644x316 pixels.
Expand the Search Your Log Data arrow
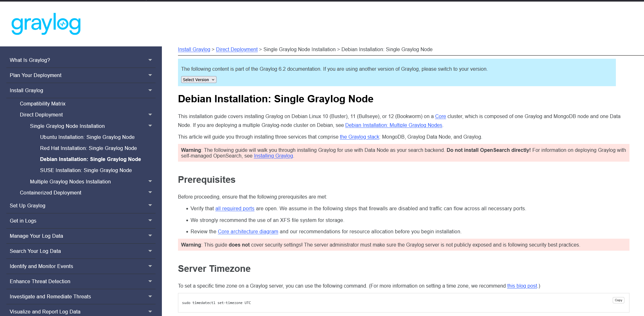coord(150,251)
